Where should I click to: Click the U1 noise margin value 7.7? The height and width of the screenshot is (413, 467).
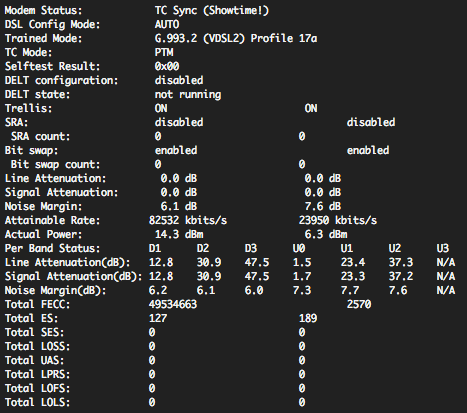pos(350,291)
